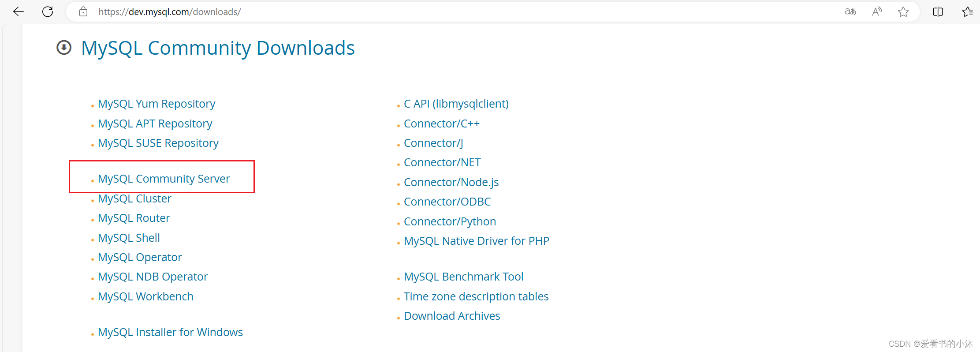
Task: Open Connector/C++ link
Action: click(442, 124)
